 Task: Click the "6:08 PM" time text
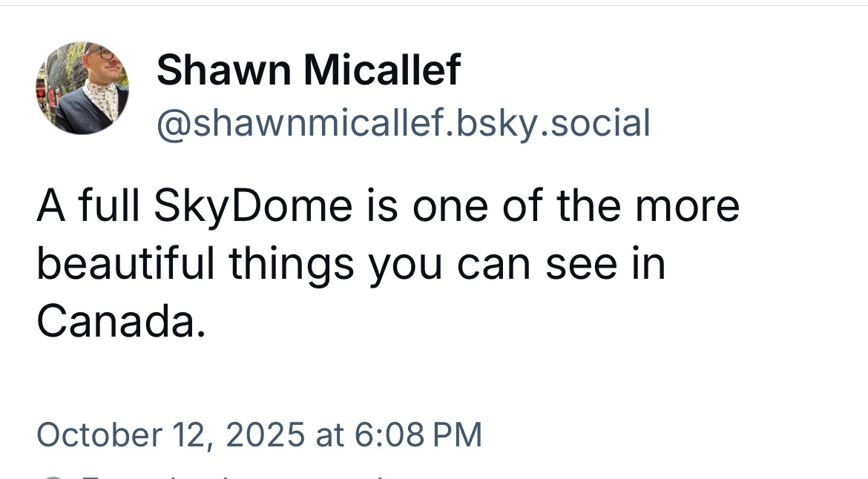click(418, 434)
